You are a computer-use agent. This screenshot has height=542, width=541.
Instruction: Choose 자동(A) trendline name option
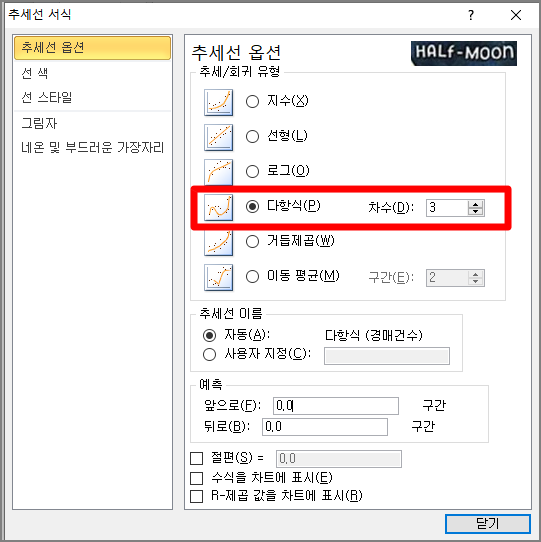point(209,335)
